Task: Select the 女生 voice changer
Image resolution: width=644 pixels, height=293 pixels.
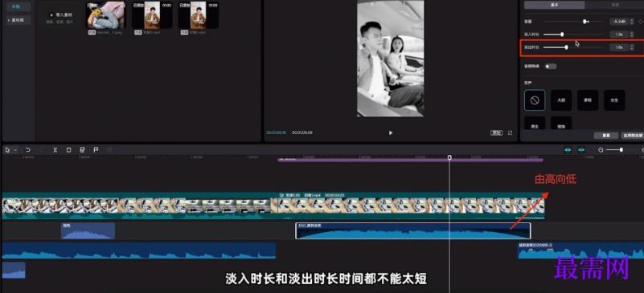Action: (614, 100)
